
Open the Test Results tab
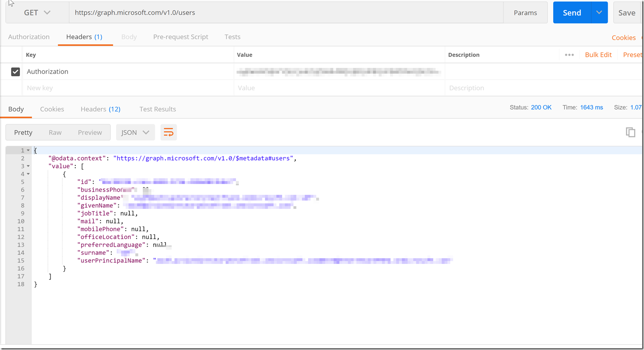pyautogui.click(x=157, y=109)
